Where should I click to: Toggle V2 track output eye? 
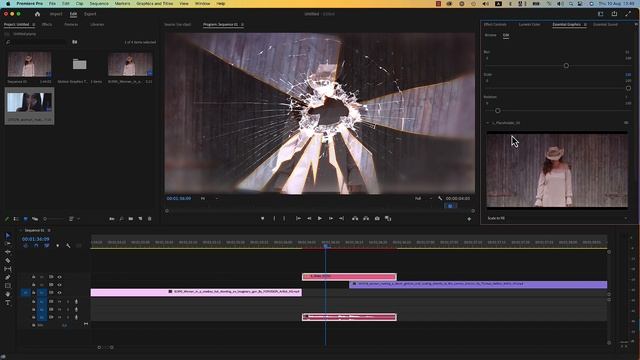pyautogui.click(x=60, y=285)
